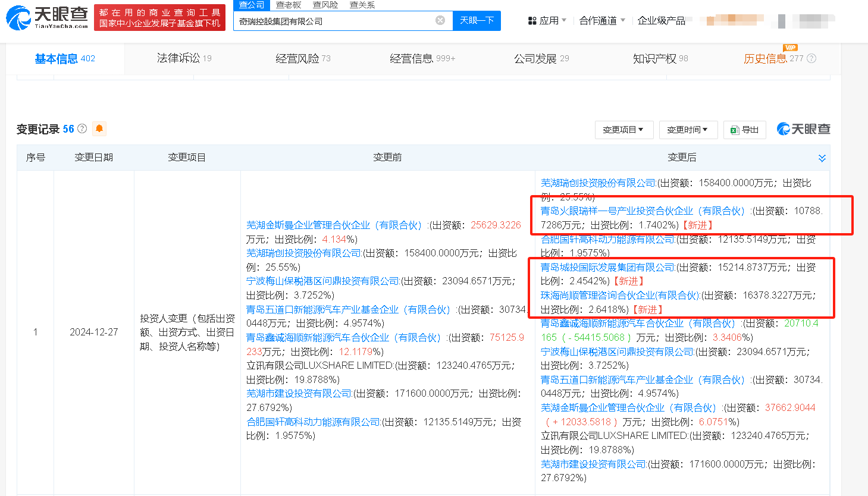Open 珠海尚顺管理咨询合伙企业 link

pos(620,296)
